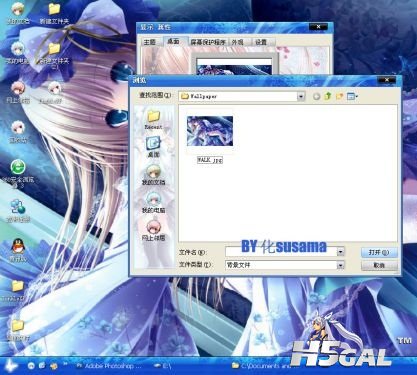The width and height of the screenshot is (417, 375).
Task: Select 网上邻居 in the places sidebar
Action: point(153,230)
